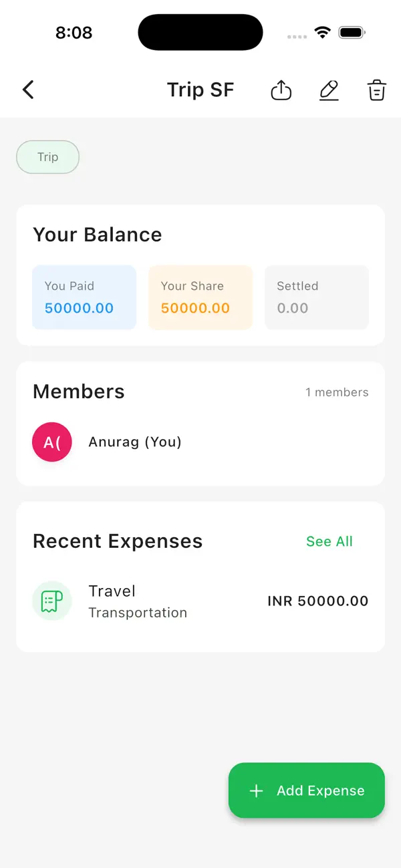Tap the INR 50000.00 expense amount
Viewport: 401px width, 868px height.
pyautogui.click(x=317, y=601)
